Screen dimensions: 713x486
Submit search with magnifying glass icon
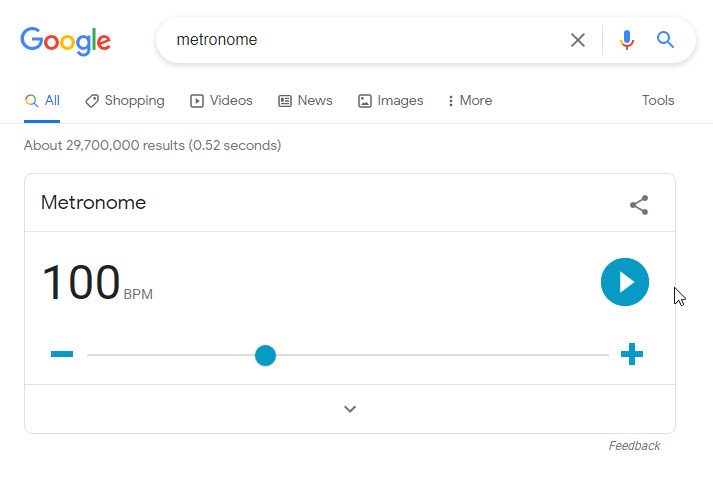[x=665, y=40]
